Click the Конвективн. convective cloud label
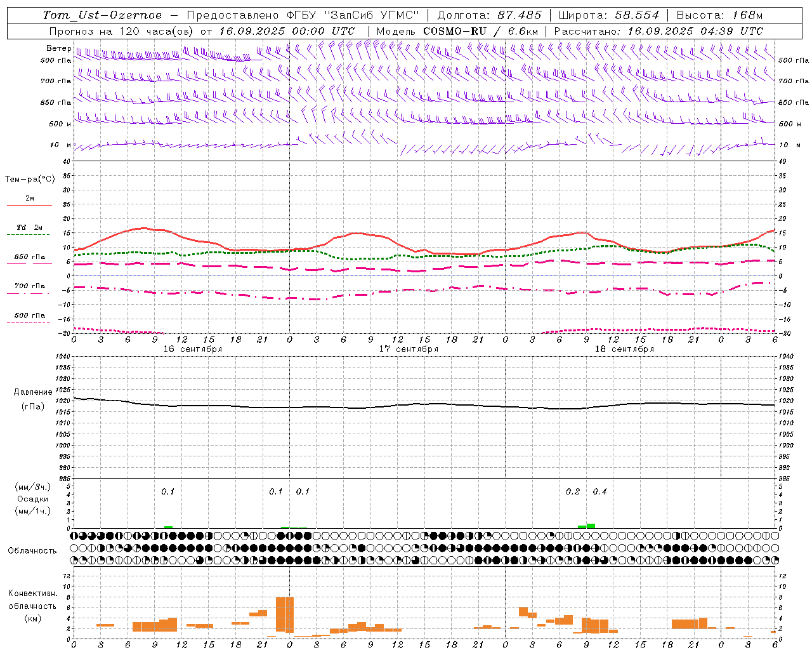Screen dimensions: 812x650 pyautogui.click(x=32, y=594)
